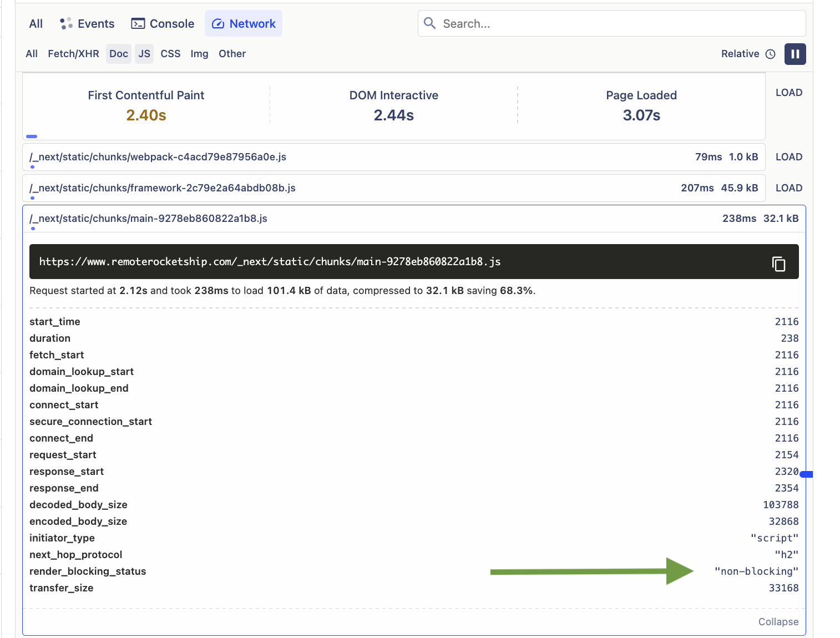Click the clock icon next to Relative

click(x=771, y=54)
